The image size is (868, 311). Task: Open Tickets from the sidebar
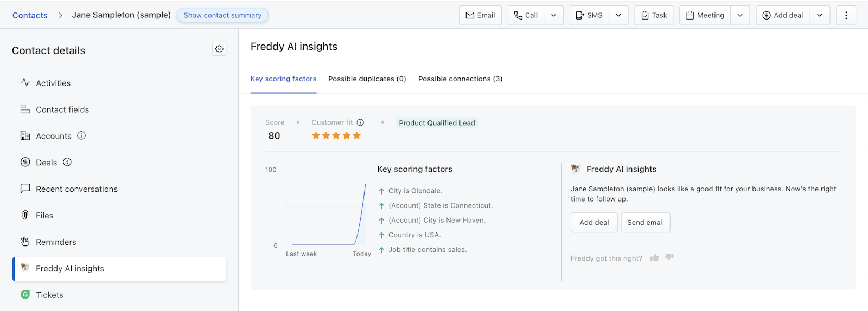point(49,295)
